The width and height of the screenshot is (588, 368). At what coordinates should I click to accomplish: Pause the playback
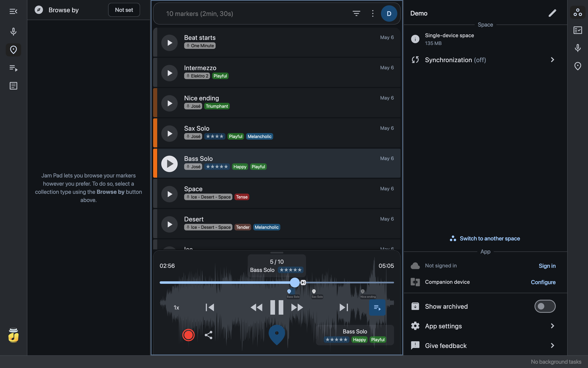click(277, 307)
